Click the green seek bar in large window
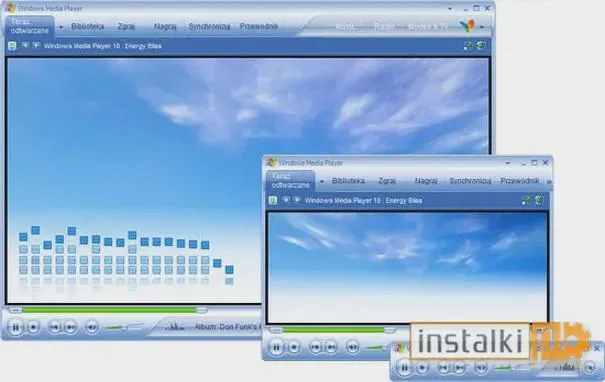 tap(108, 310)
